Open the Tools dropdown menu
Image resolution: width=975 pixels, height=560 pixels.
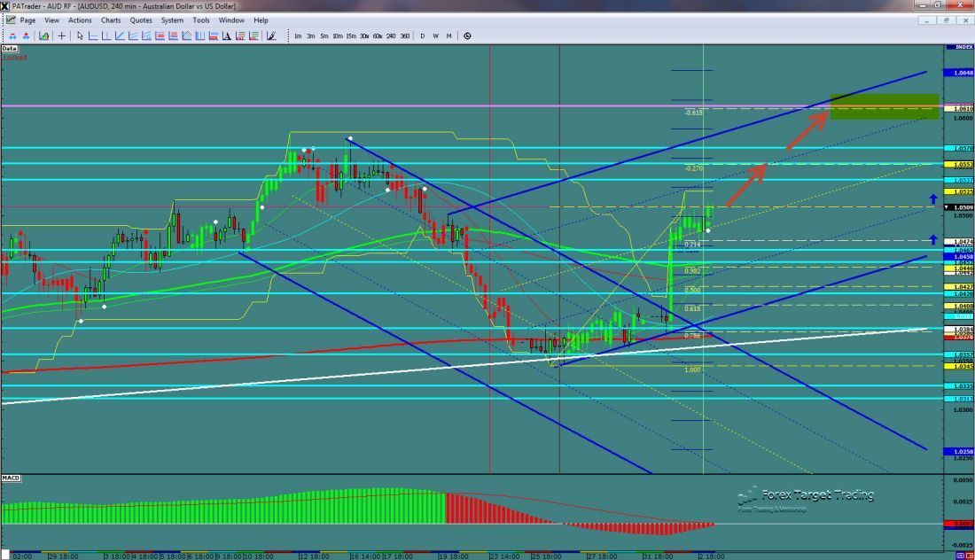pos(201,19)
